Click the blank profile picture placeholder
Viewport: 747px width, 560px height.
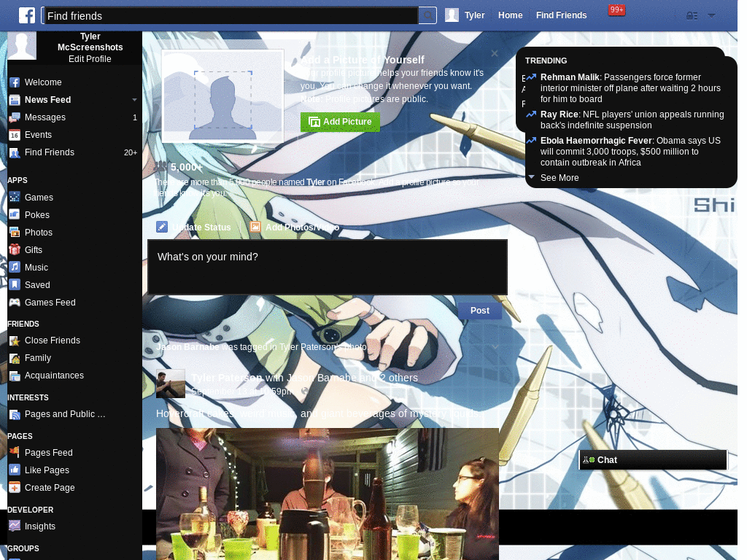[x=222, y=96]
